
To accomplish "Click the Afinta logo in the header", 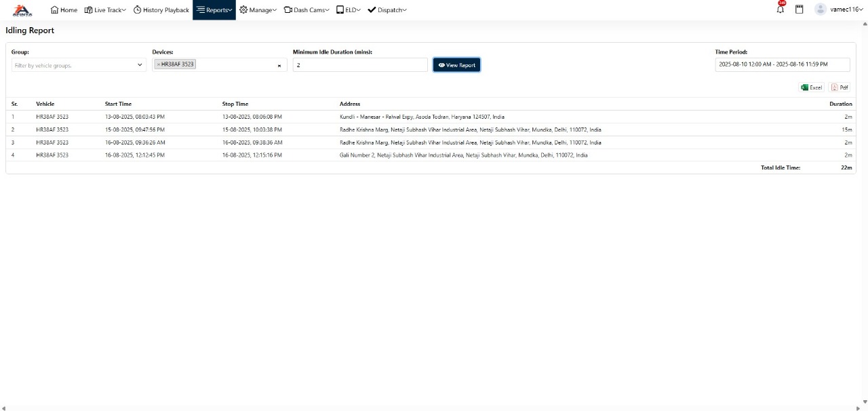I will tap(22, 10).
